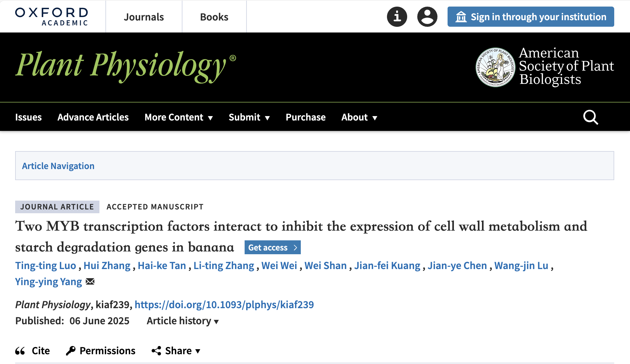
Task: Click the Oxford Academic logo
Action: (x=52, y=17)
